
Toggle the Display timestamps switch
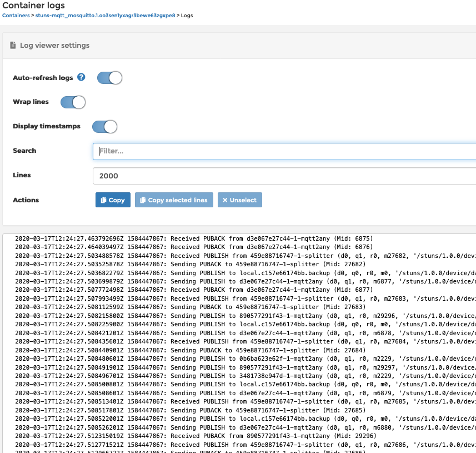(x=104, y=127)
